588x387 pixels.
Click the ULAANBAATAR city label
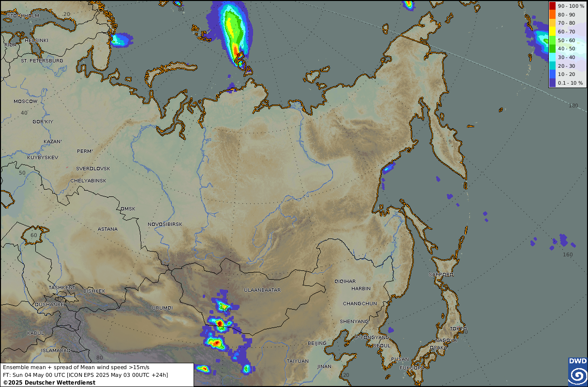coord(262,290)
